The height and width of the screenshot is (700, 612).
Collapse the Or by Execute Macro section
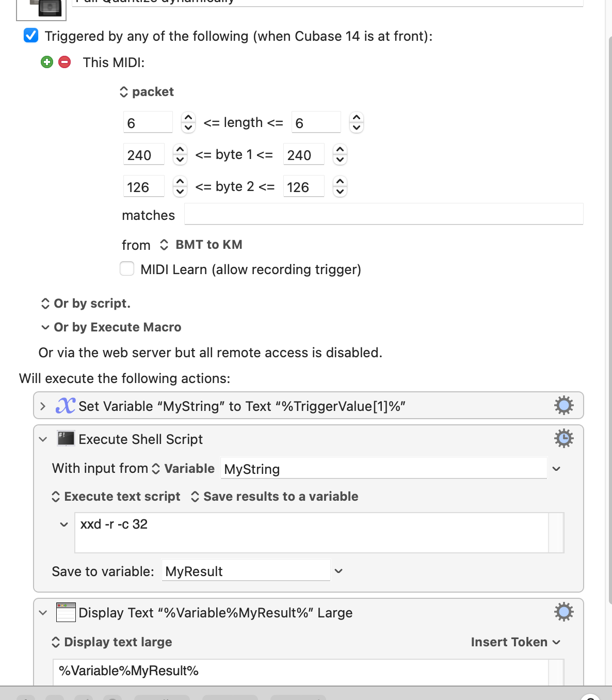45,327
